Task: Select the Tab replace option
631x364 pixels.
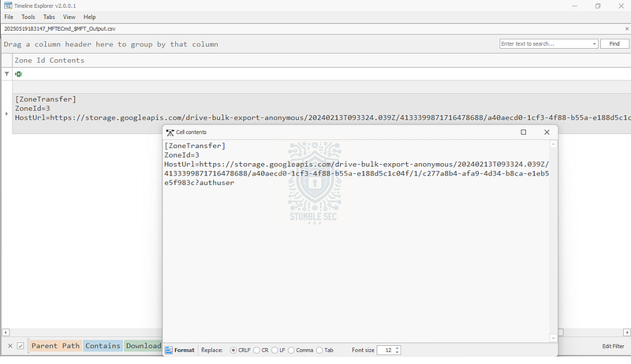Action: tap(325, 351)
